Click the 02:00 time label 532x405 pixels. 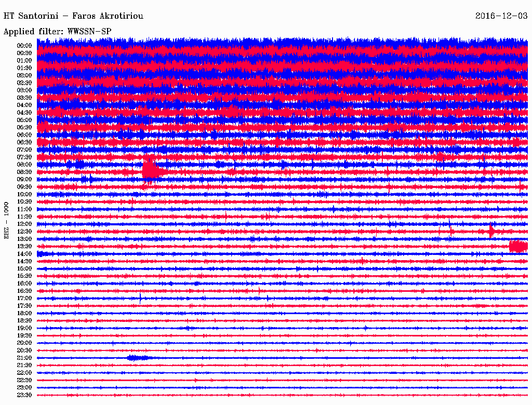click(24, 76)
